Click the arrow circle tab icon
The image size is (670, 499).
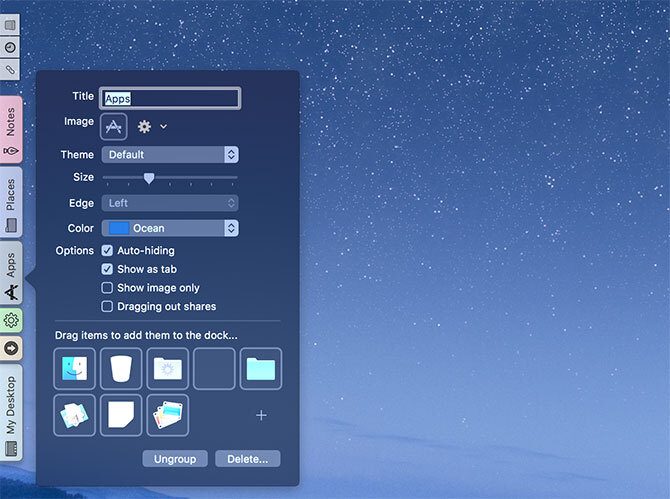pyautogui.click(x=11, y=348)
